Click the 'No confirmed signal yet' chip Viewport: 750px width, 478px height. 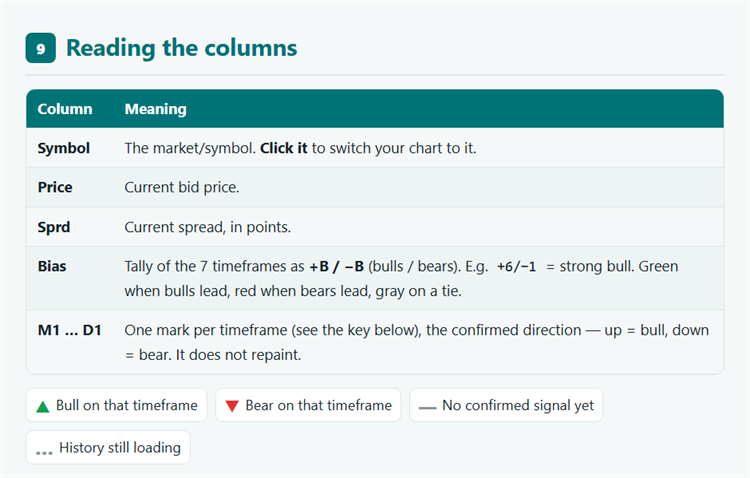click(x=506, y=405)
